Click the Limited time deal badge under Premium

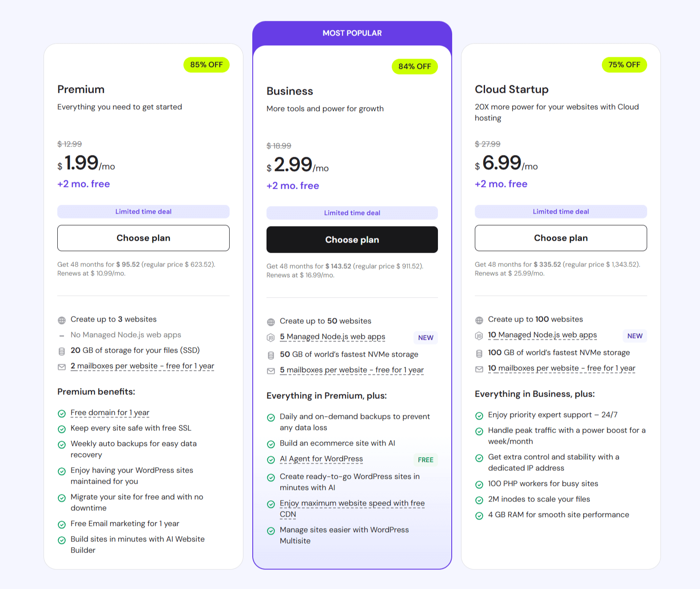coord(143,211)
